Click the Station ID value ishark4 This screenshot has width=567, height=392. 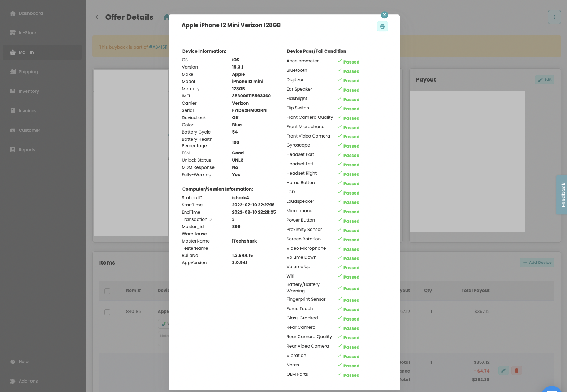(x=241, y=198)
